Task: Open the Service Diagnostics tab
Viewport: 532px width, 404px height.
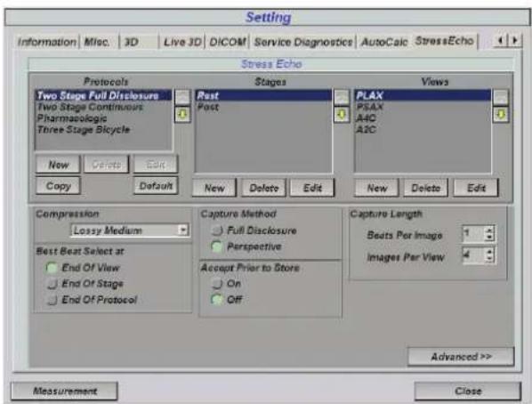Action: [303, 42]
